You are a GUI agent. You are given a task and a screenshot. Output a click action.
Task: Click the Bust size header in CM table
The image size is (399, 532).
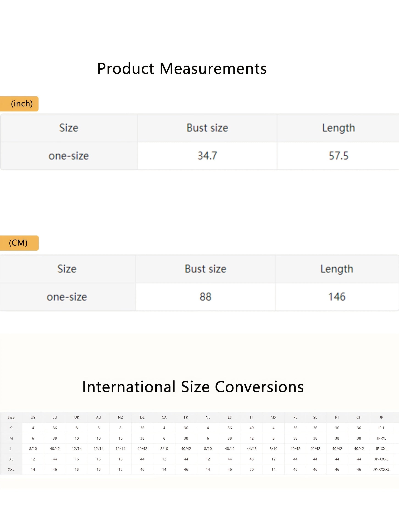205,269
